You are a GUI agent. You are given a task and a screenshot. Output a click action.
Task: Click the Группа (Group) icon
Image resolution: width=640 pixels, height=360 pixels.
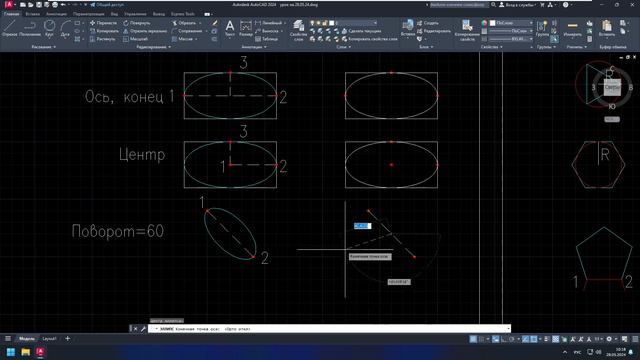(x=542, y=28)
